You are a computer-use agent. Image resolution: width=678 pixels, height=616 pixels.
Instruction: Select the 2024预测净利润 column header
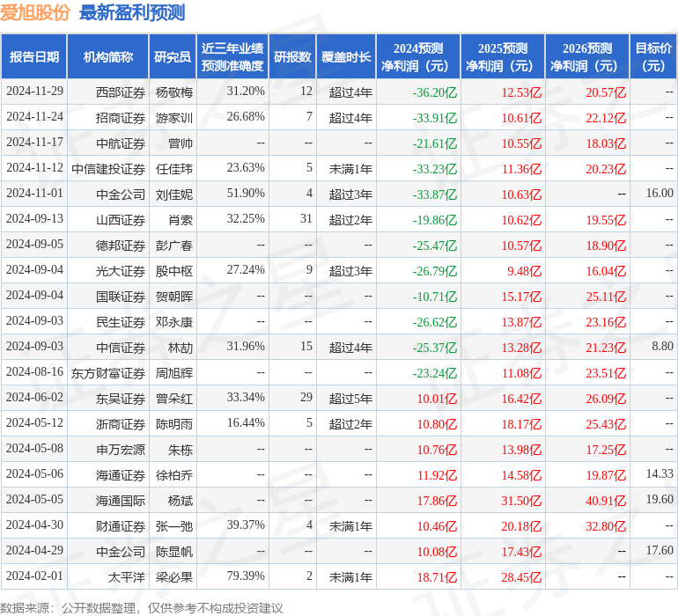(418, 57)
